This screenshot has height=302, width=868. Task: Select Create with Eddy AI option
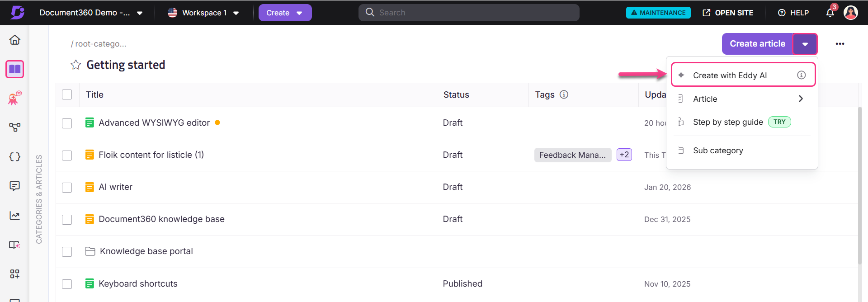tap(730, 75)
